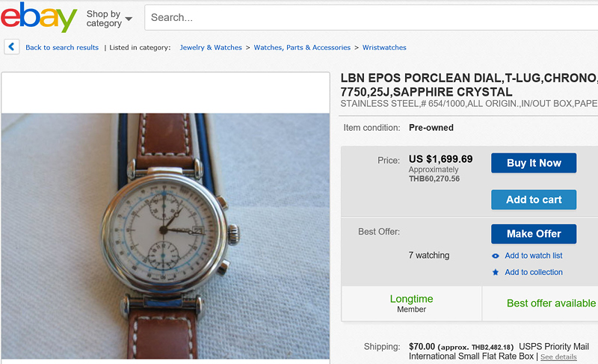The height and width of the screenshot is (364, 598).
Task: Click the eye icon beside watch list
Action: (496, 256)
